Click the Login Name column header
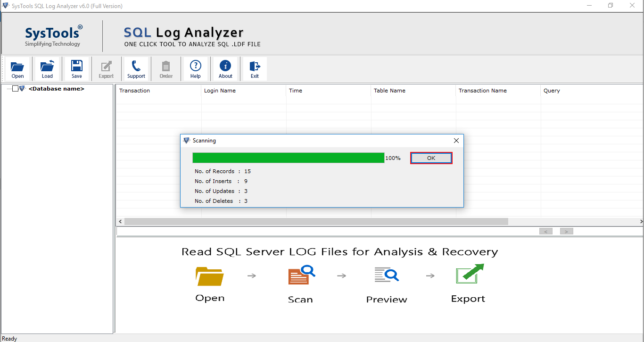The image size is (644, 342). (244, 91)
